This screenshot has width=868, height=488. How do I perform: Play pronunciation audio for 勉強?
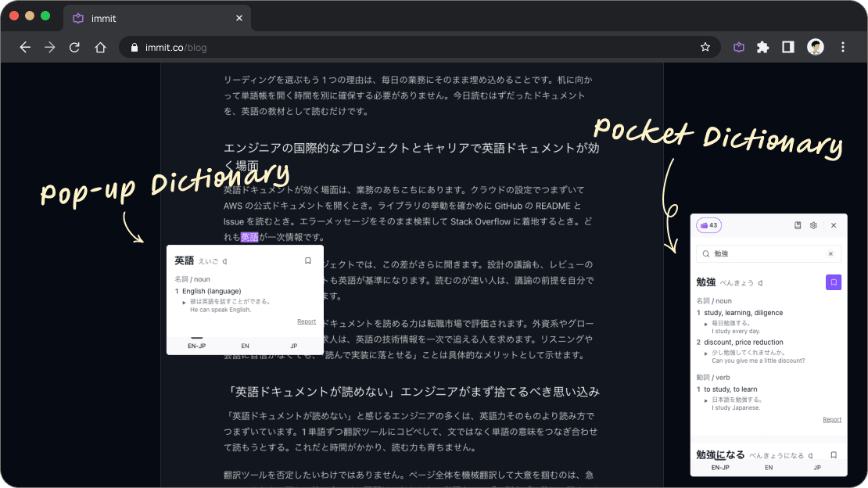[x=761, y=283]
